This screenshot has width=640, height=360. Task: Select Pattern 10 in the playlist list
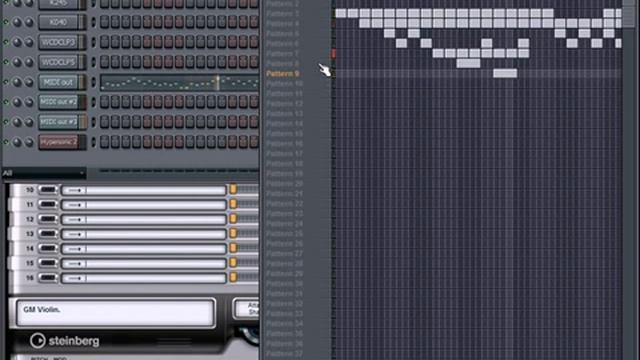tap(284, 84)
